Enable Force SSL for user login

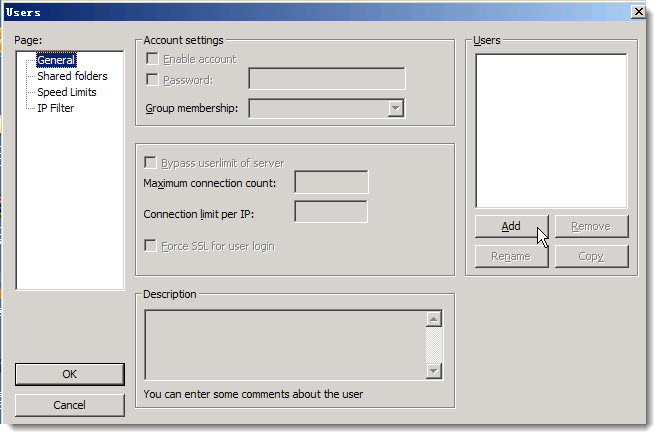click(x=150, y=245)
